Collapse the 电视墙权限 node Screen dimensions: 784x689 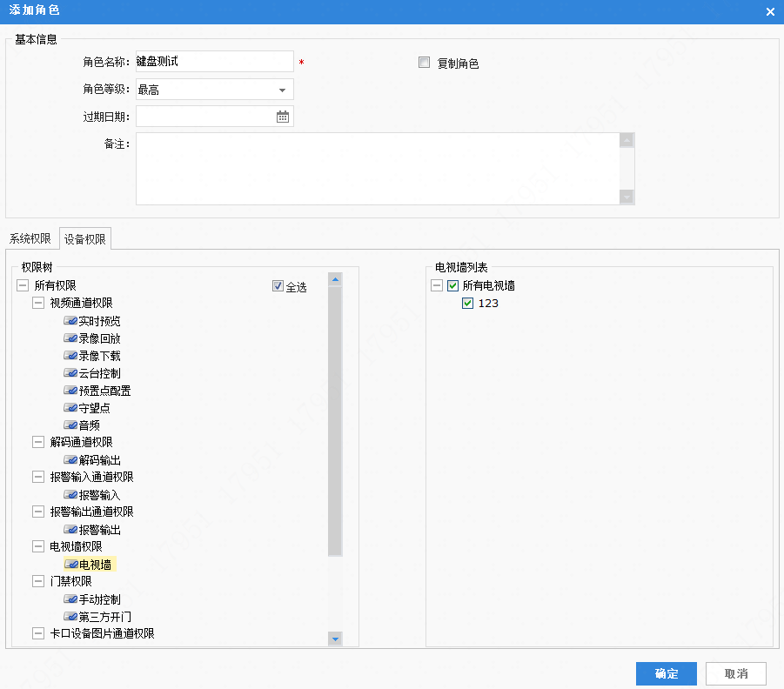[38, 546]
